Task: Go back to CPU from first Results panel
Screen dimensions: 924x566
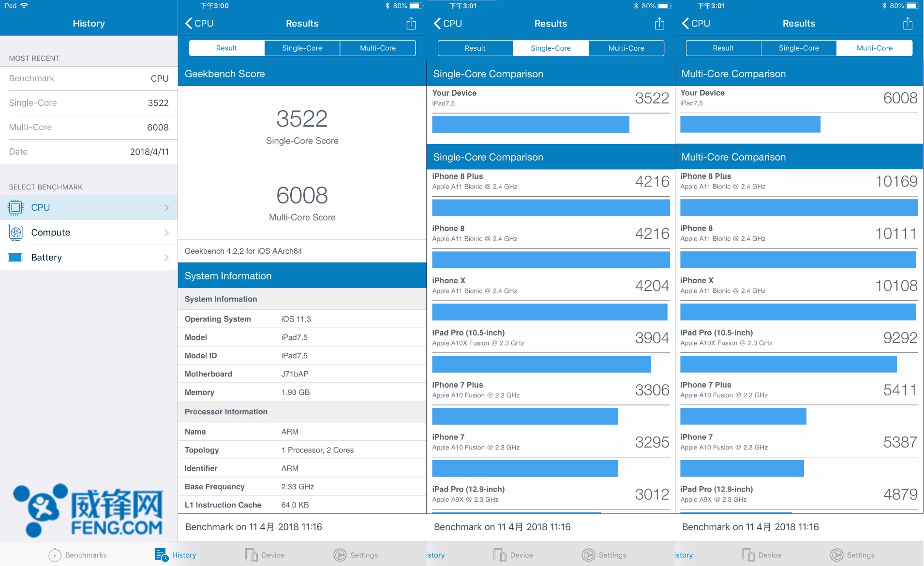Action: pyautogui.click(x=199, y=24)
